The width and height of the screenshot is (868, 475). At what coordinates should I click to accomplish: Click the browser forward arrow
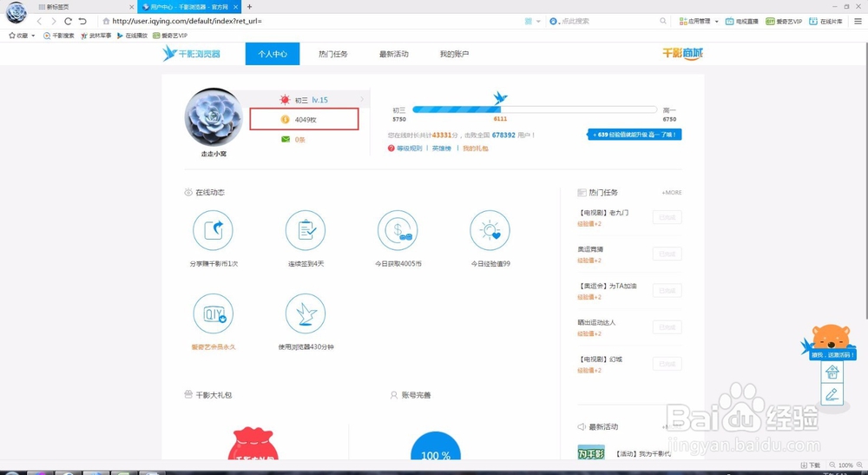[x=54, y=21]
